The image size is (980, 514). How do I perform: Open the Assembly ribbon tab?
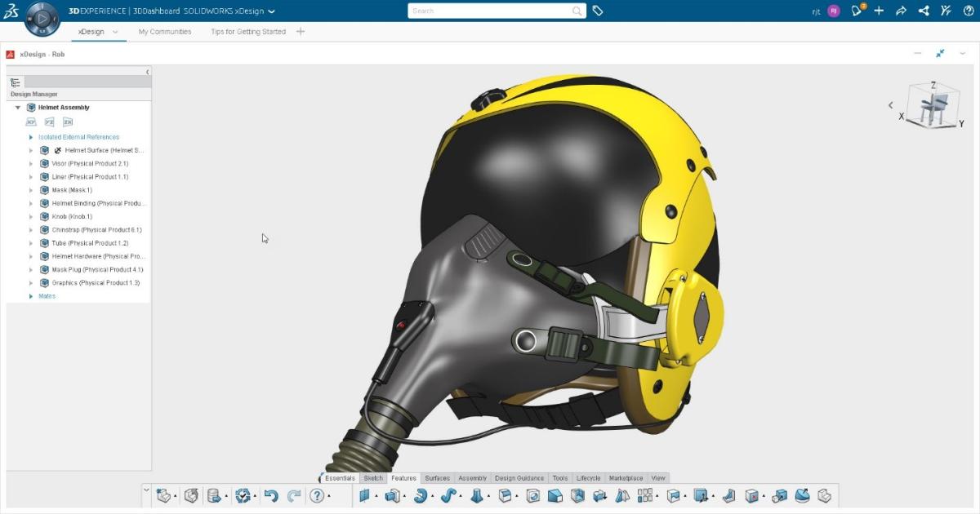(472, 478)
